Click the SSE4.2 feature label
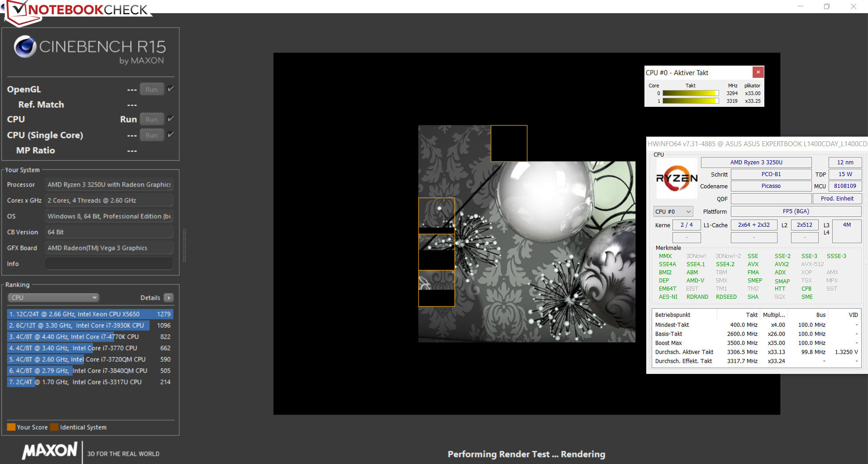The height and width of the screenshot is (464, 868). pyautogui.click(x=725, y=264)
